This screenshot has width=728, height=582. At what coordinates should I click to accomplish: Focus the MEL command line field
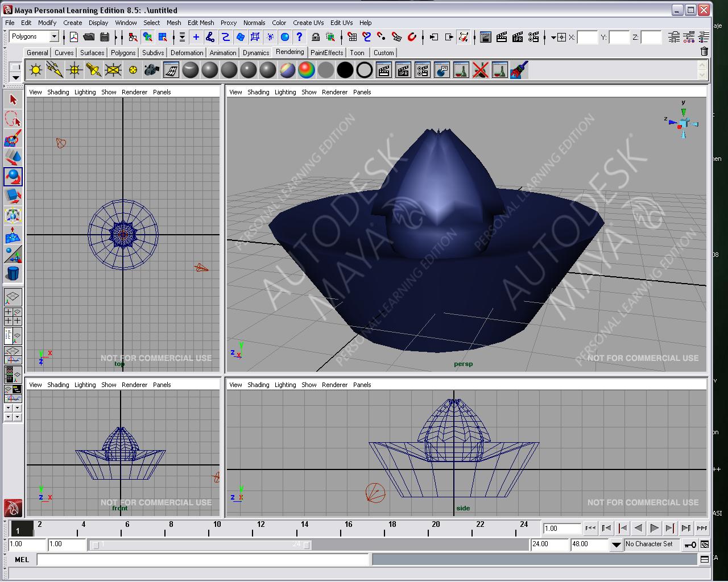[204, 560]
